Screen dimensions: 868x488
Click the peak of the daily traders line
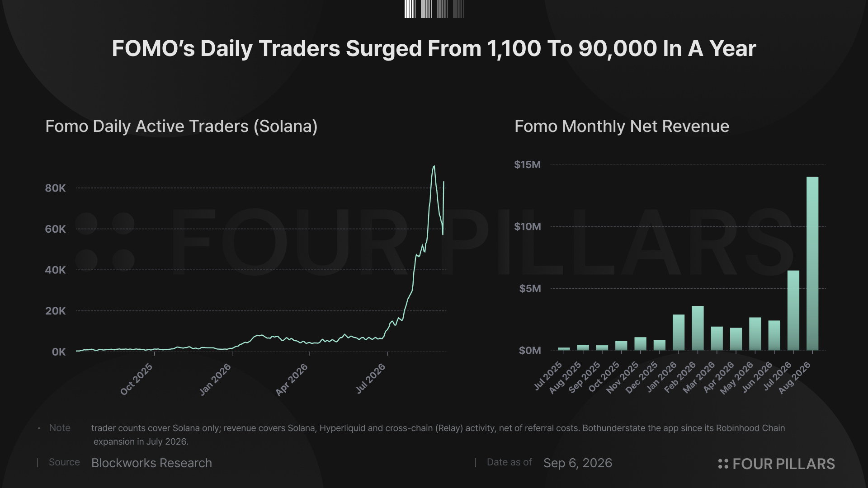[x=434, y=166]
